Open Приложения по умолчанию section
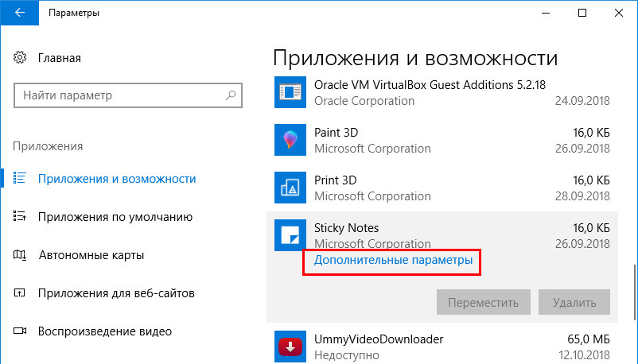 coord(115,217)
